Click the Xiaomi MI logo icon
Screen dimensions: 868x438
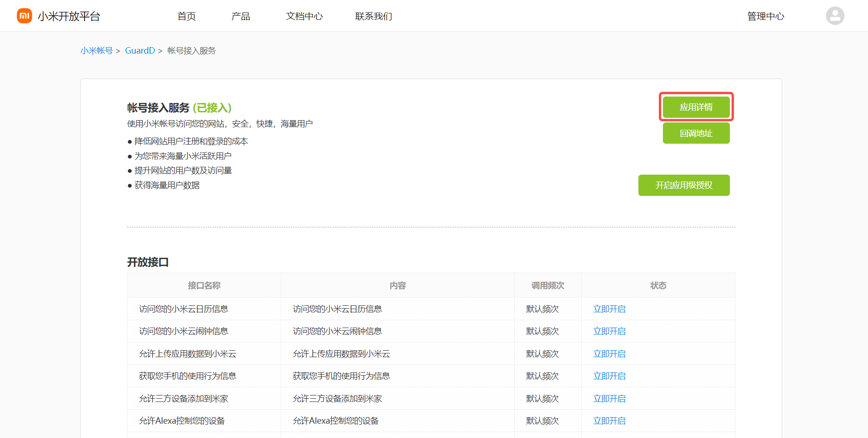pos(24,16)
